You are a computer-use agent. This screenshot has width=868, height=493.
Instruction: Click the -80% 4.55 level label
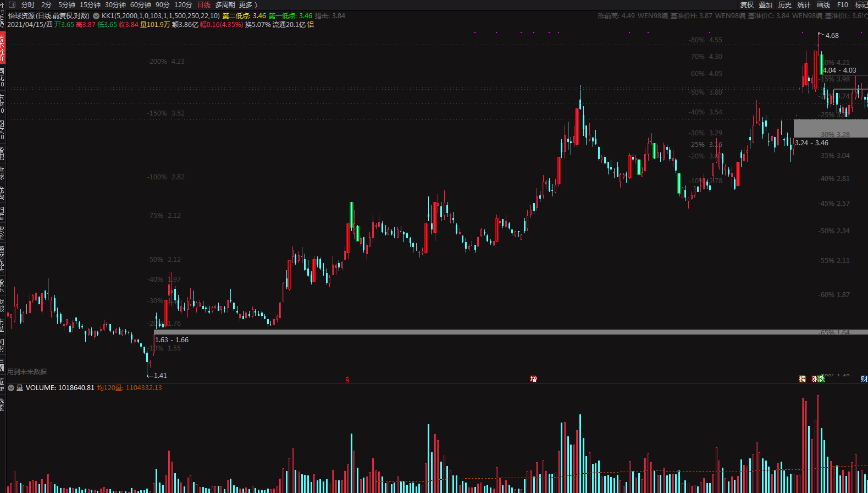705,40
